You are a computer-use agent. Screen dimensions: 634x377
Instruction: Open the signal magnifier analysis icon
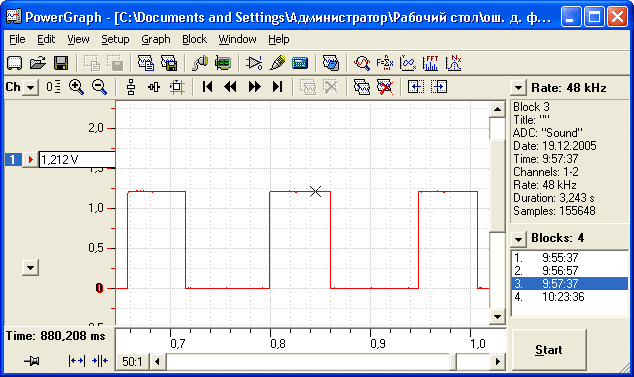362,63
